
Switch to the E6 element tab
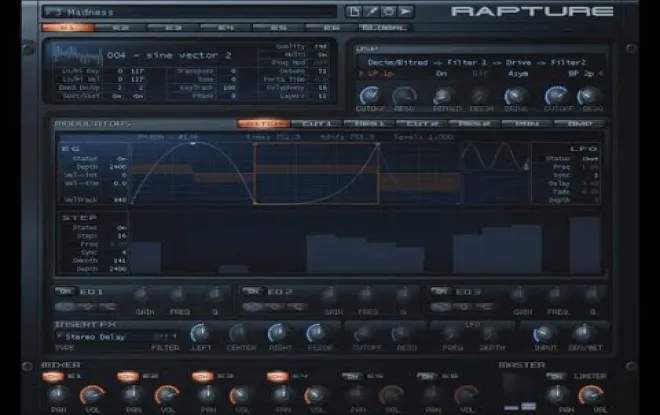[331, 28]
